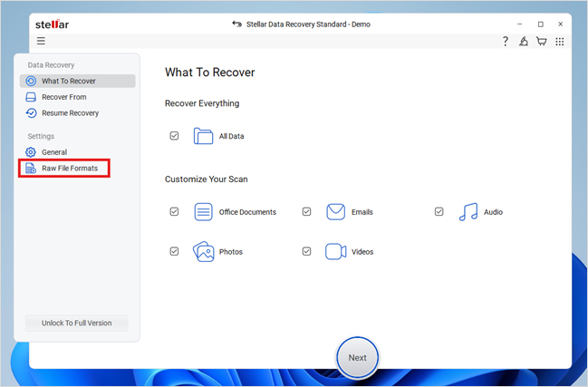Click the What To Recover page title
Image resolution: width=588 pixels, height=387 pixels.
[210, 72]
